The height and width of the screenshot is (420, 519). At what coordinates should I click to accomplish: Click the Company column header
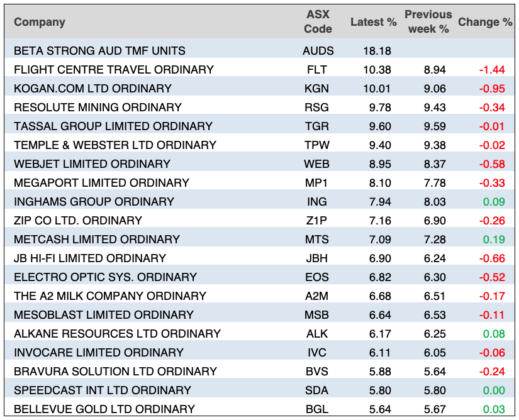coord(40,22)
